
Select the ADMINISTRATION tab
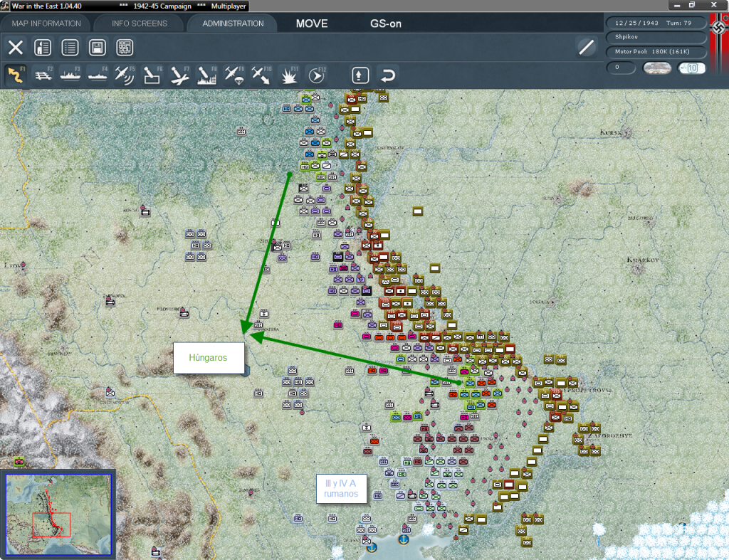coord(233,23)
